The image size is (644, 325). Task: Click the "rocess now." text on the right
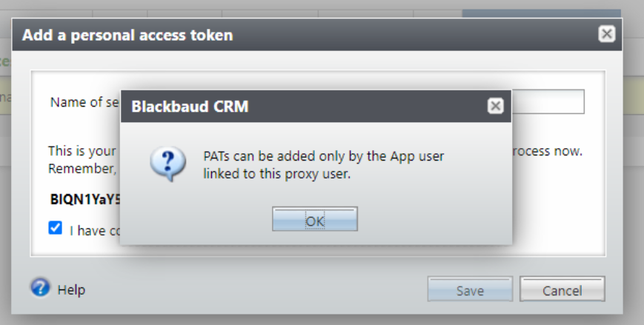tap(547, 151)
